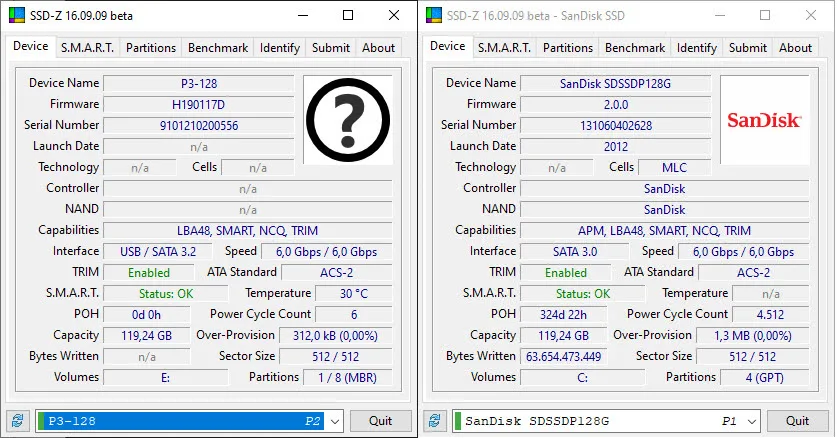Viewport: 837px width, 438px height.
Task: Click SSD-Z app icon in left title bar
Action: click(x=17, y=15)
